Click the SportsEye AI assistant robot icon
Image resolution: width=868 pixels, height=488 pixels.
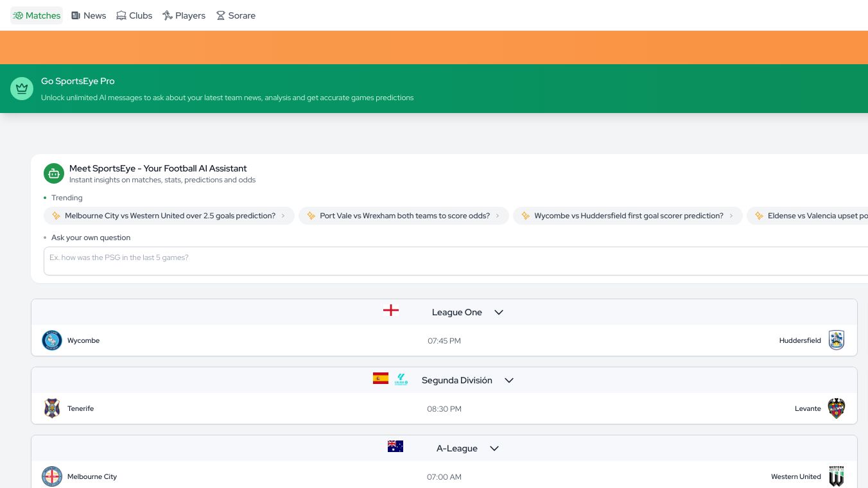tap(54, 173)
